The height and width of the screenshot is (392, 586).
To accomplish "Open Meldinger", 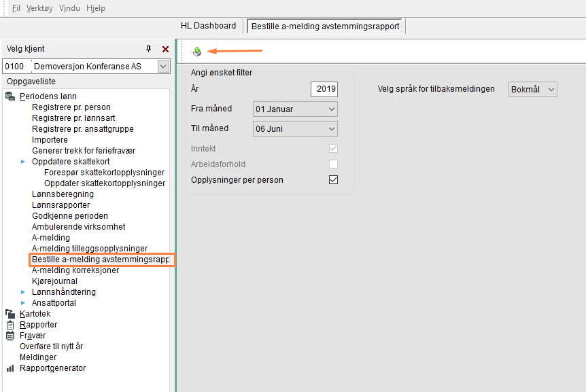I will [x=38, y=357].
